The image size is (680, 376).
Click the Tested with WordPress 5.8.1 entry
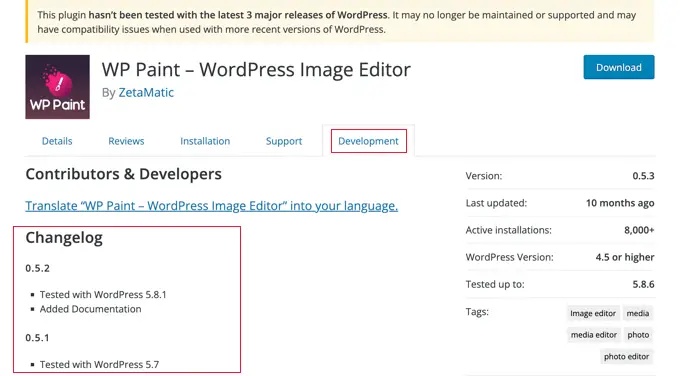tap(103, 294)
